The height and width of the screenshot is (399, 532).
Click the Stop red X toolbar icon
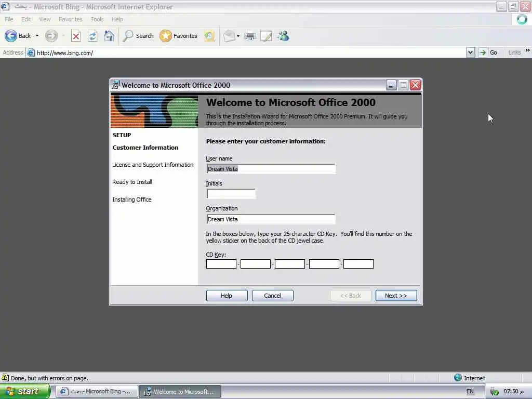pos(76,36)
